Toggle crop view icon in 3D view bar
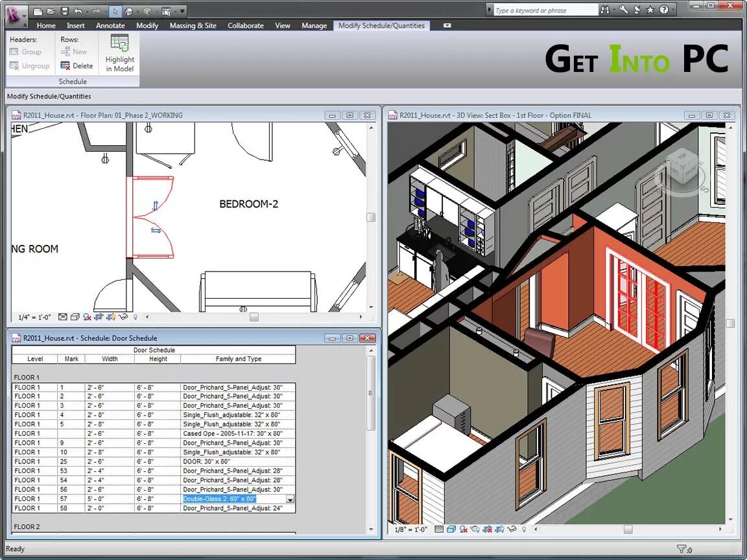747x560 pixels. pyautogui.click(x=487, y=529)
